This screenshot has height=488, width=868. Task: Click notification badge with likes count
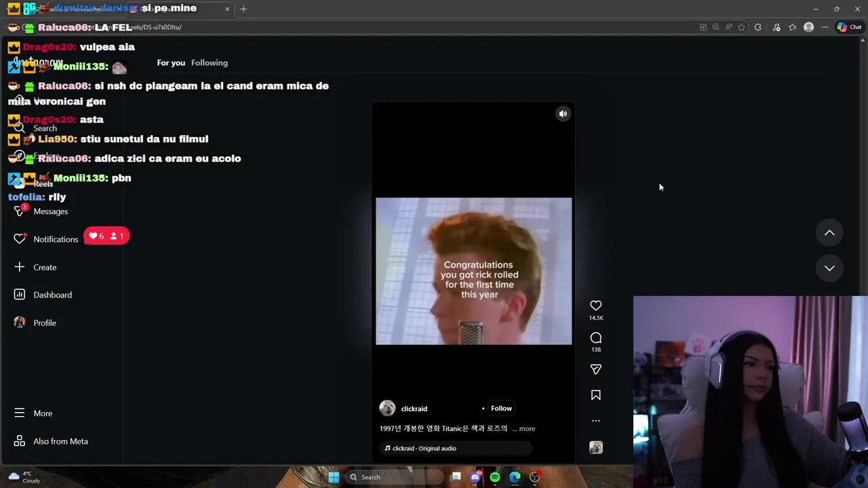(x=106, y=236)
